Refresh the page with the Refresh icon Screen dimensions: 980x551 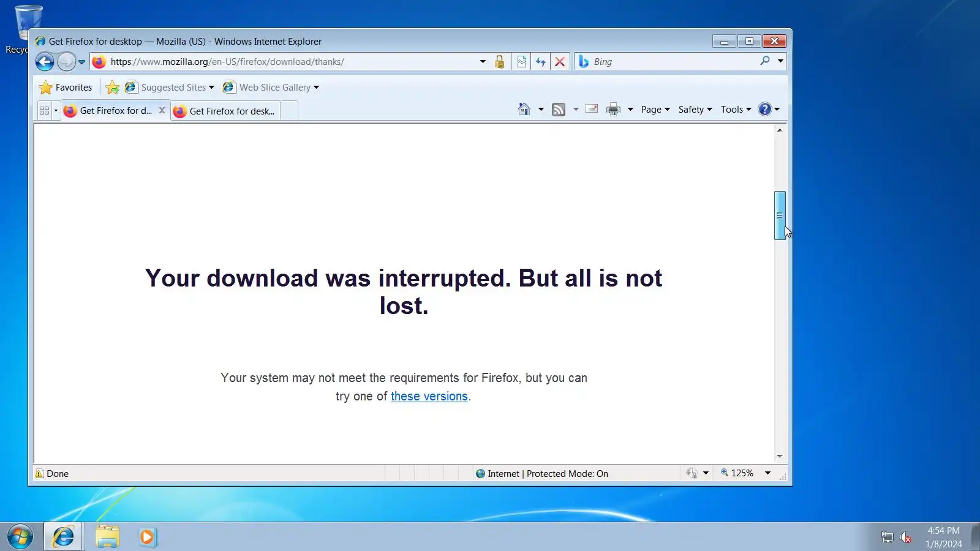(x=540, y=62)
